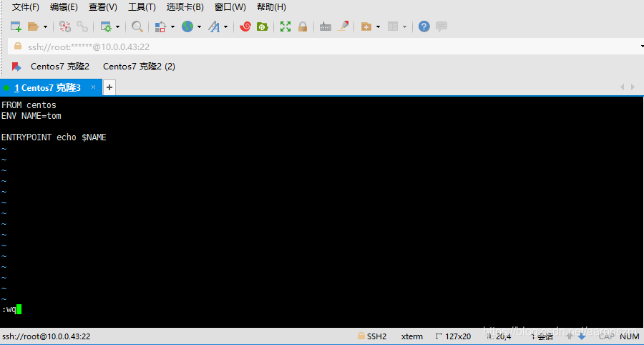Launch the green Xftp icon
Image resolution: width=644 pixels, height=345 pixels.
(x=262, y=26)
